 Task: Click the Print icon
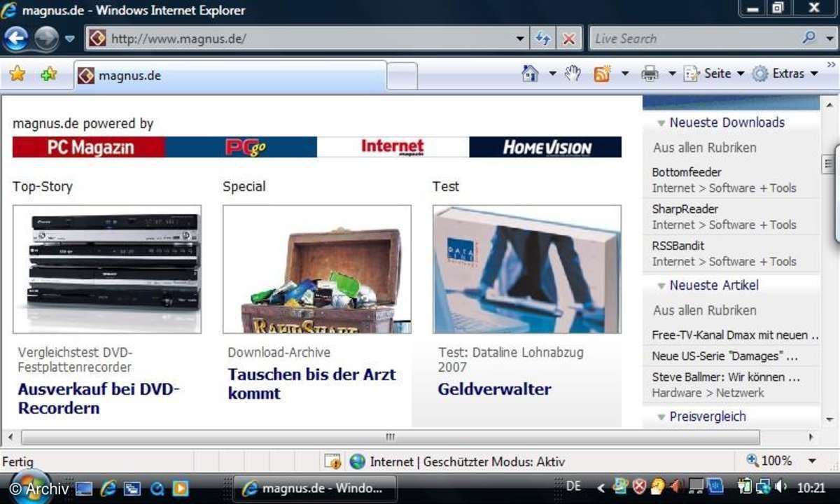coord(650,73)
